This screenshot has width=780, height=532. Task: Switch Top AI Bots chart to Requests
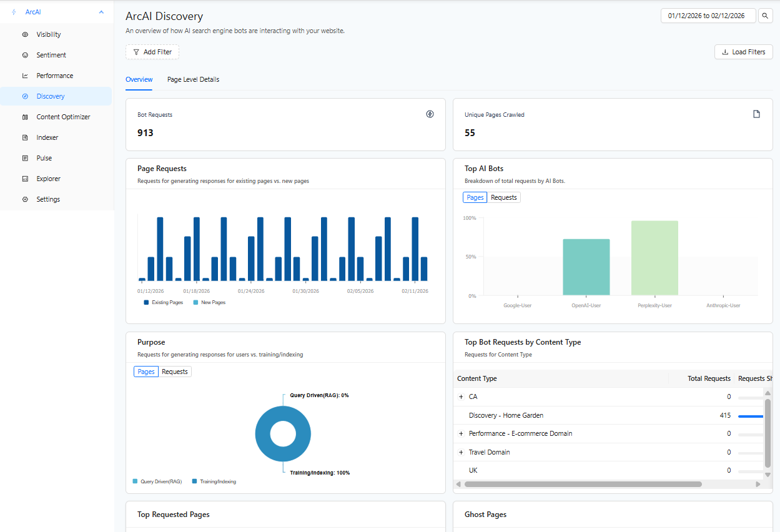click(503, 198)
